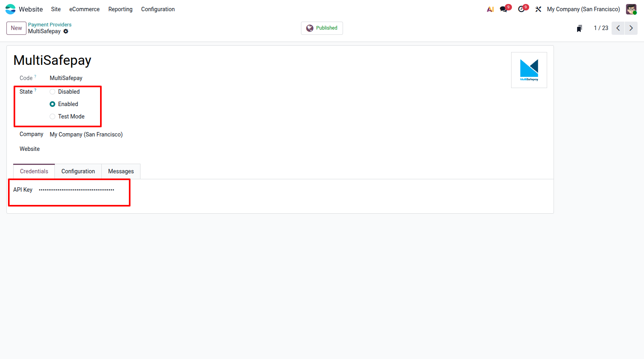Open the Company field dropdown
This screenshot has height=359, width=644.
[86, 134]
